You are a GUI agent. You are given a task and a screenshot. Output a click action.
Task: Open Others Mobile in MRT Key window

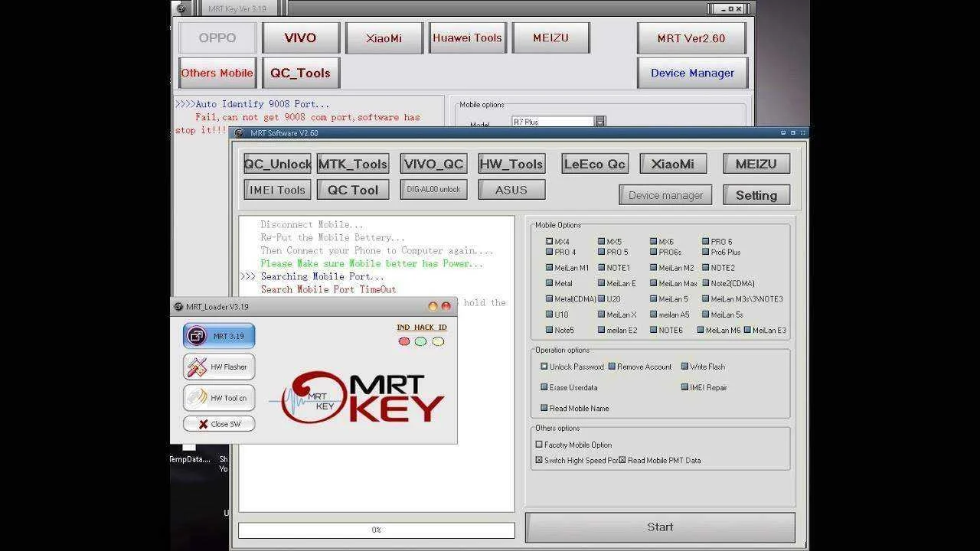coord(217,73)
